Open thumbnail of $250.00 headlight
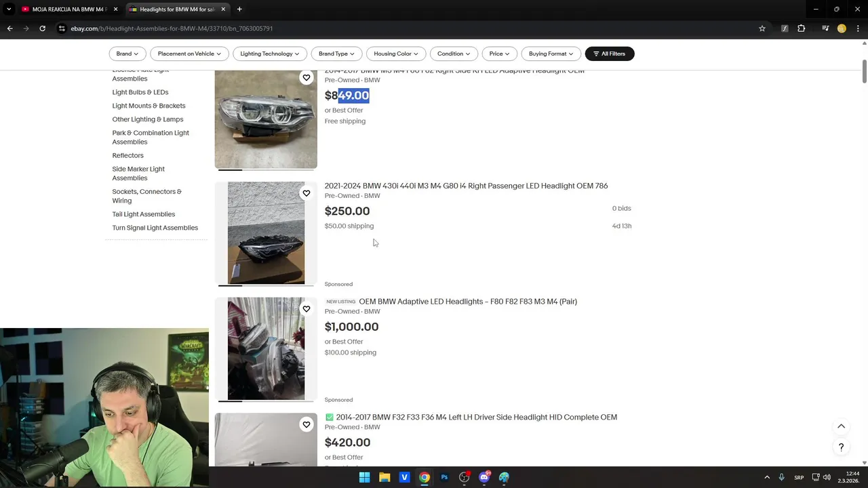Screen dimensions: 868x488 pos(266,232)
